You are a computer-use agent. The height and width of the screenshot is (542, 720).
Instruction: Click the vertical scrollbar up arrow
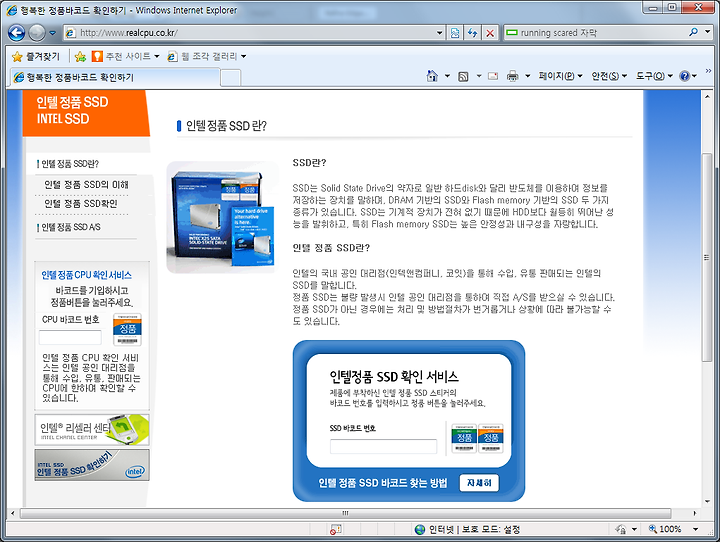click(707, 96)
